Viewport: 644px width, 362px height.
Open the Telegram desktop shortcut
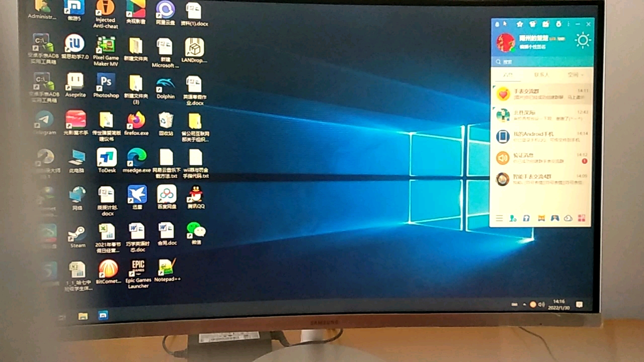pyautogui.click(x=45, y=123)
